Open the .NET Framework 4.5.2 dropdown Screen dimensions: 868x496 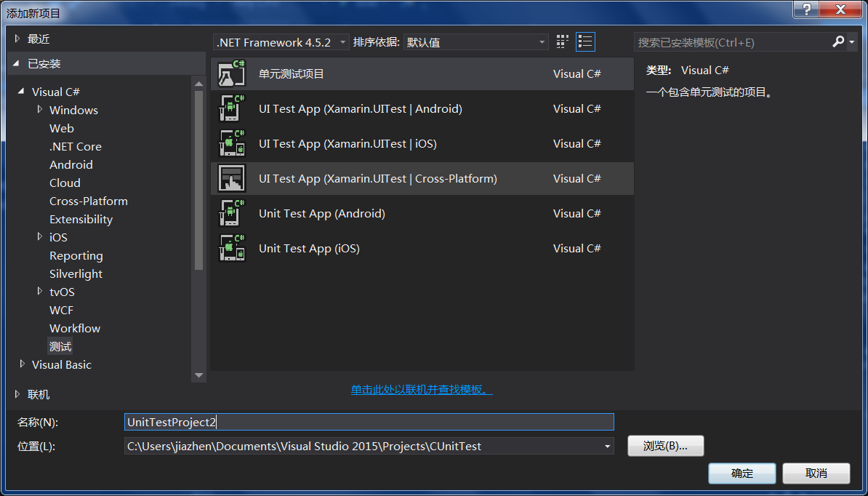[x=281, y=42]
